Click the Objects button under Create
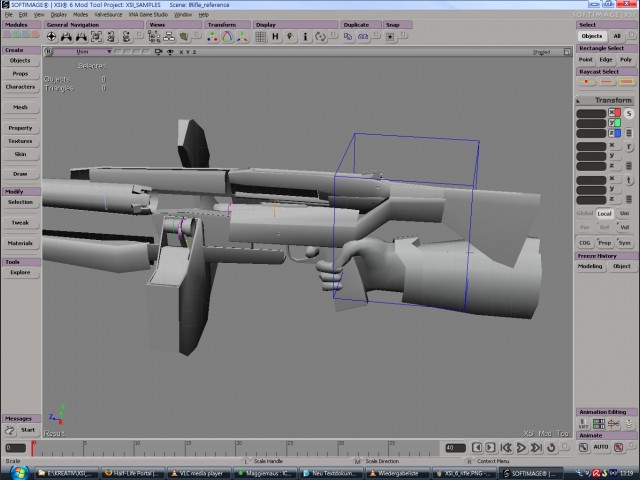640x480 pixels. point(20,60)
